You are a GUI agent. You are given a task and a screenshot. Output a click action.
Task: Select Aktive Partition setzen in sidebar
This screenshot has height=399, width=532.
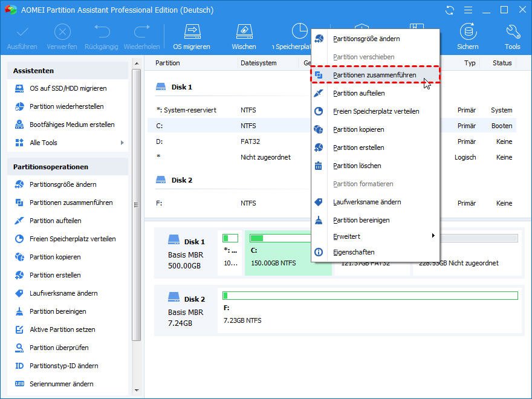[x=62, y=329]
